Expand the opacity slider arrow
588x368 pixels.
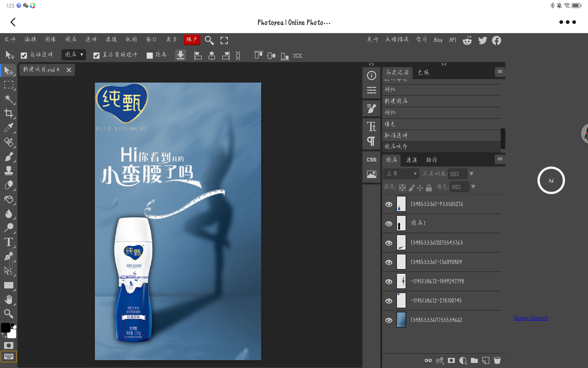click(x=471, y=174)
